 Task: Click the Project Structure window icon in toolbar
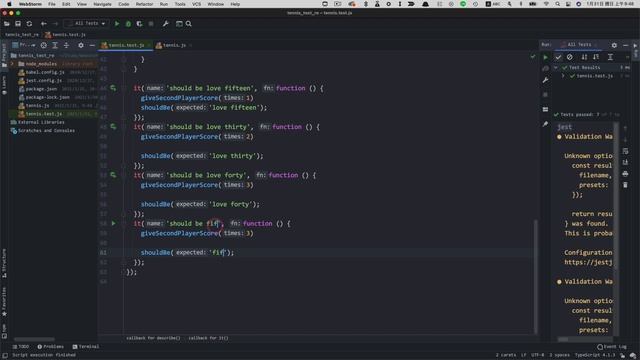click(179, 24)
